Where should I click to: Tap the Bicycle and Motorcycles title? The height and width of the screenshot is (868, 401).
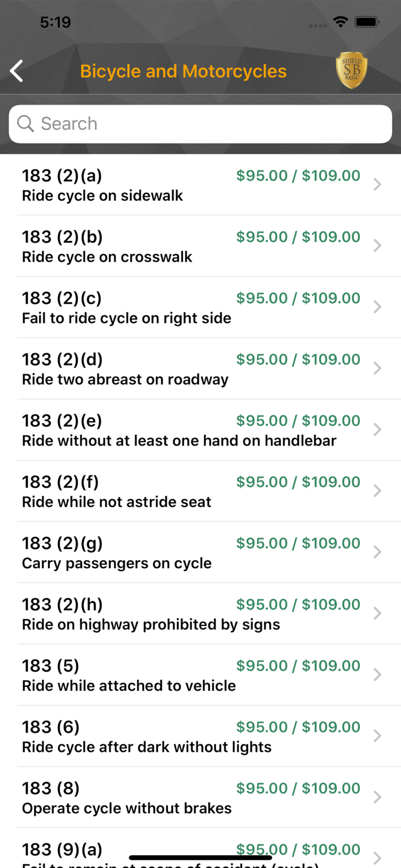coord(183,71)
